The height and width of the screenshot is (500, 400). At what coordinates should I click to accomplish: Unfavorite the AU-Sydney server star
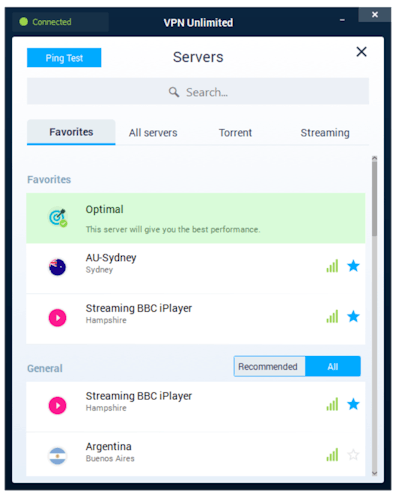pos(353,266)
